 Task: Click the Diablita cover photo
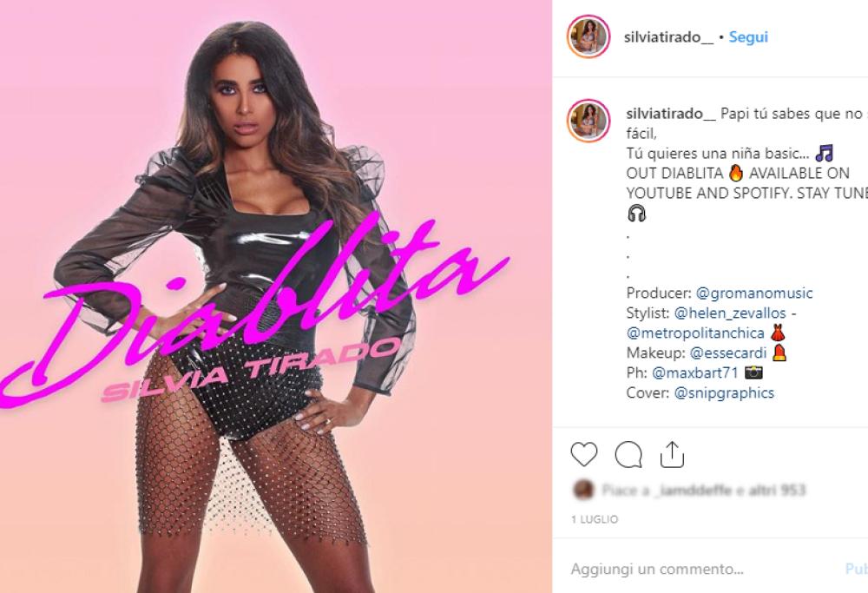point(276,296)
